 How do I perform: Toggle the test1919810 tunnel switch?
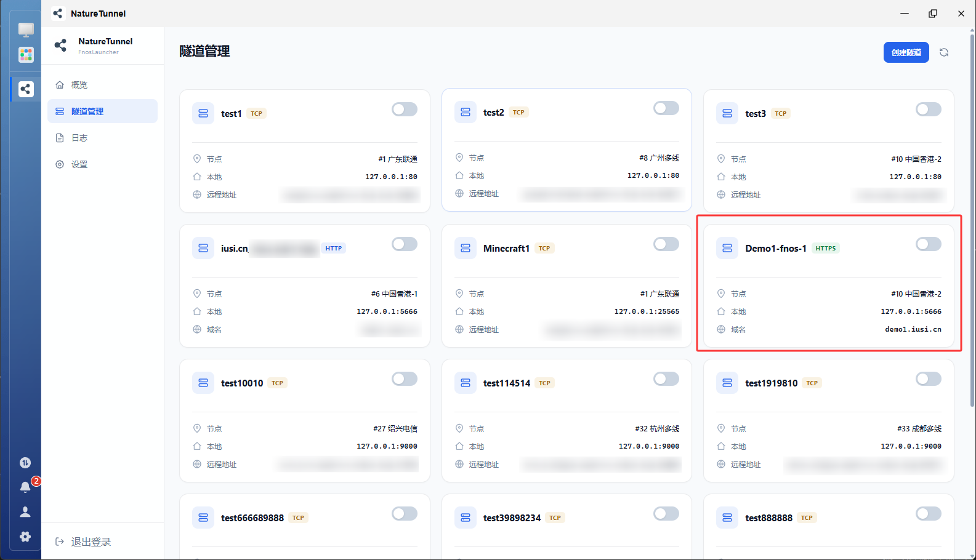(x=929, y=378)
